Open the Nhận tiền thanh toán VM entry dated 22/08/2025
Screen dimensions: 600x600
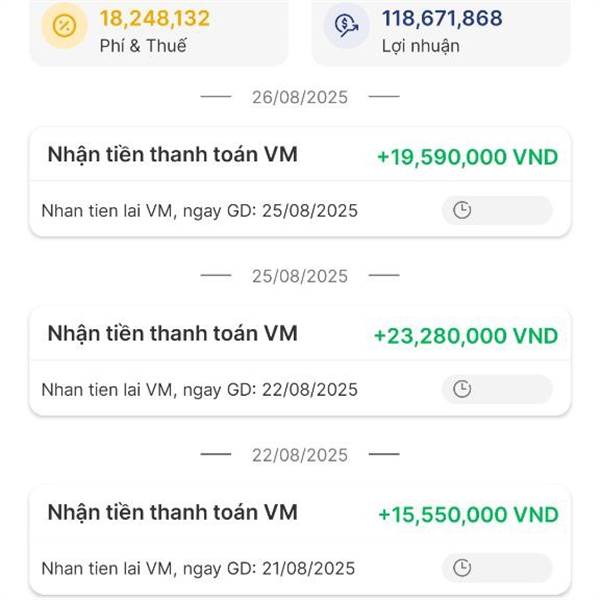click(300, 540)
